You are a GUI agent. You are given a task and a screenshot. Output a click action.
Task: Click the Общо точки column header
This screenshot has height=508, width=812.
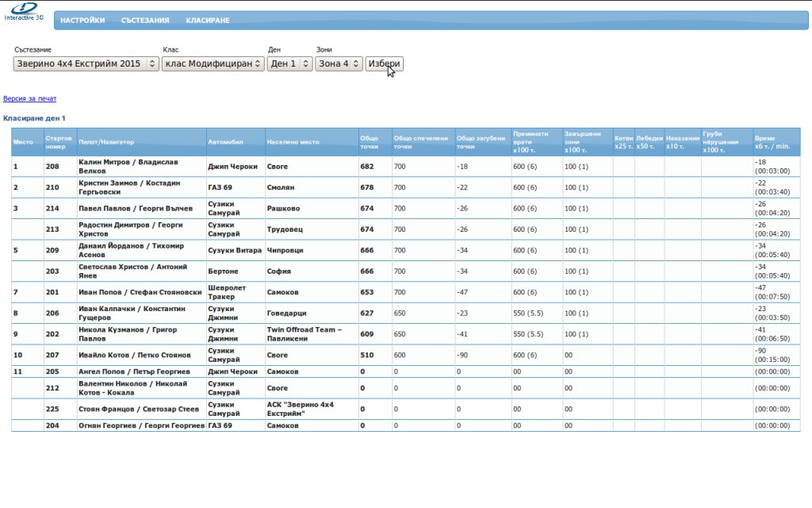[x=370, y=142]
